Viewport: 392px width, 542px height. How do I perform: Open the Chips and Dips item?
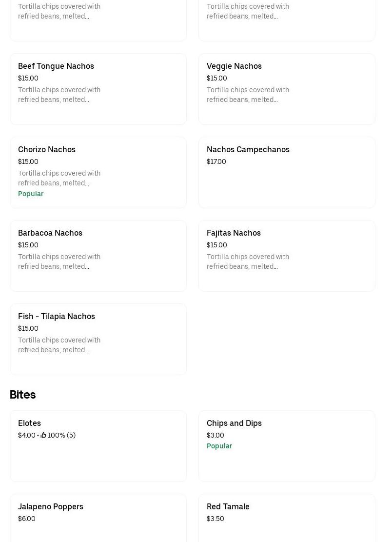click(234, 423)
